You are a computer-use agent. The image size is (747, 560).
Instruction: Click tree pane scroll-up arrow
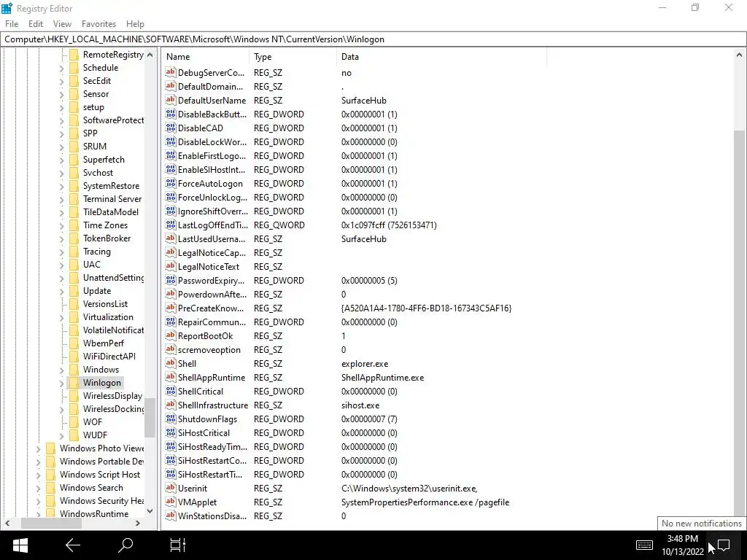coord(150,55)
